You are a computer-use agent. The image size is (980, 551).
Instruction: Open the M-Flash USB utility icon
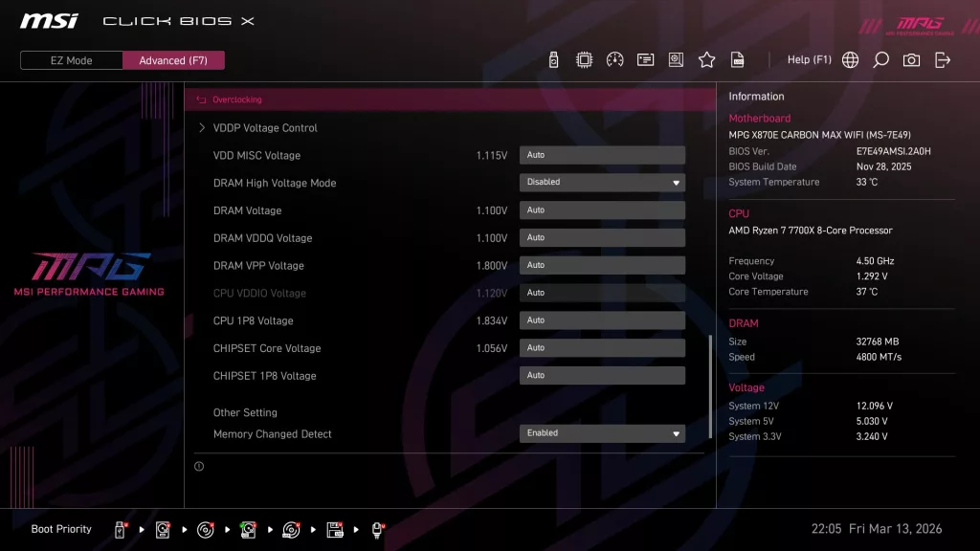click(x=555, y=59)
